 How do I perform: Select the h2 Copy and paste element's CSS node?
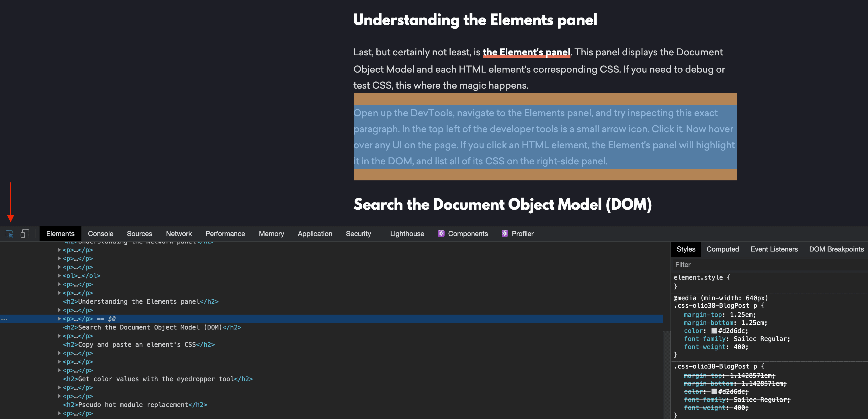click(x=139, y=344)
